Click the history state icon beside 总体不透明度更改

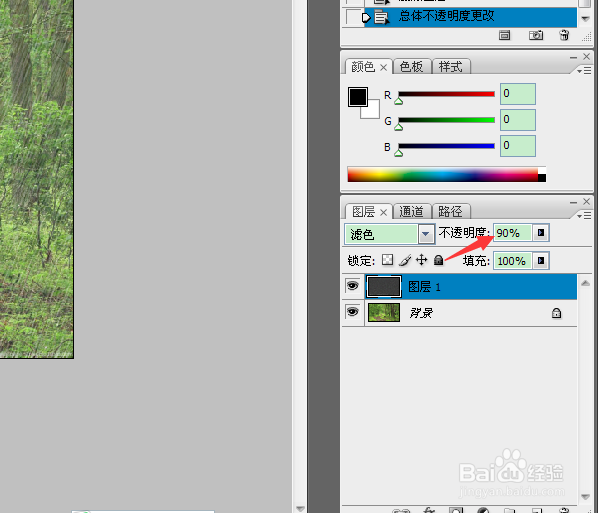tap(381, 18)
